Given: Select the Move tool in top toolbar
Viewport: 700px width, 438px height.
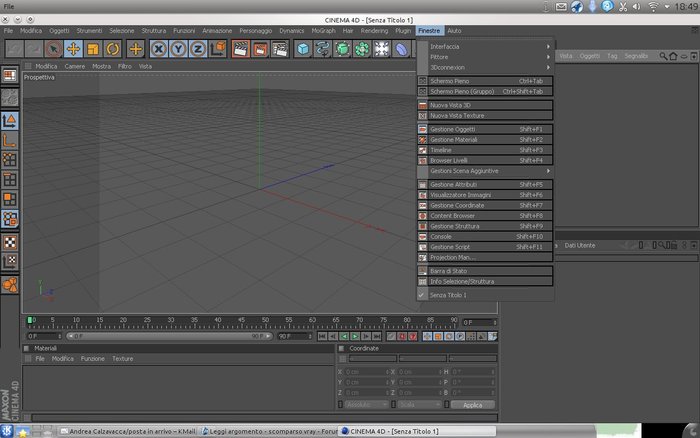Looking at the screenshot, I should pos(73,49).
